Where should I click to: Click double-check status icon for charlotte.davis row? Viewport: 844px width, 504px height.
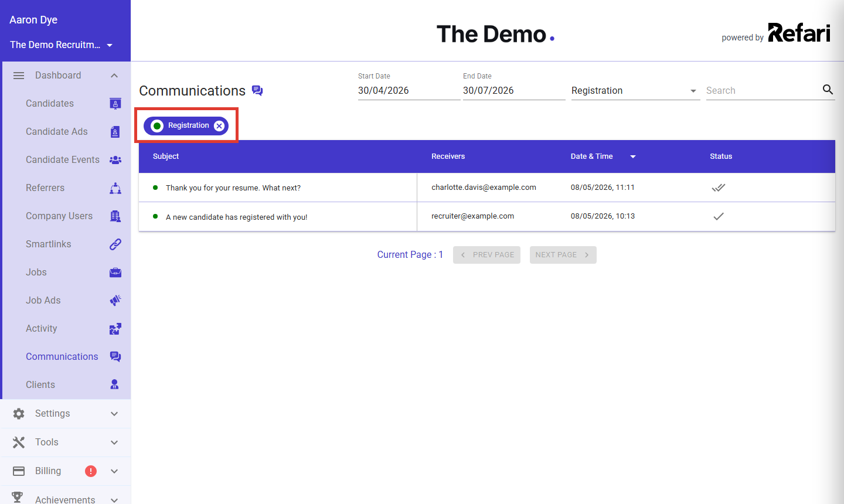(719, 188)
